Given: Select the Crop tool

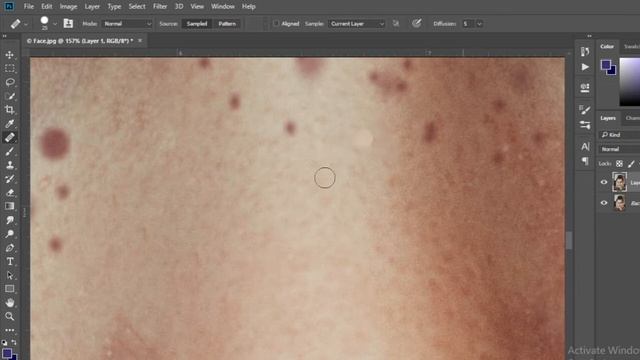Looking at the screenshot, I should coord(10,109).
